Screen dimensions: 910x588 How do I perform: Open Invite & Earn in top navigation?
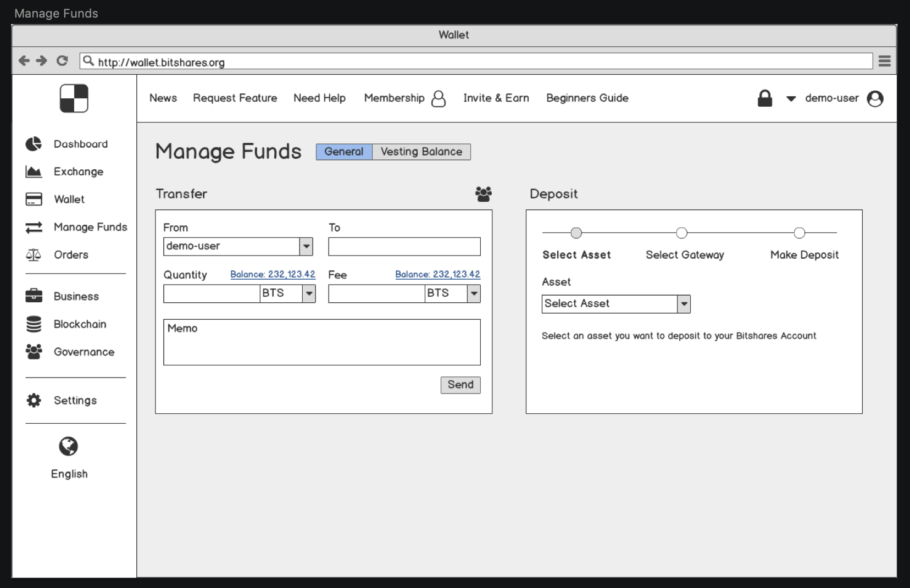pyautogui.click(x=496, y=98)
